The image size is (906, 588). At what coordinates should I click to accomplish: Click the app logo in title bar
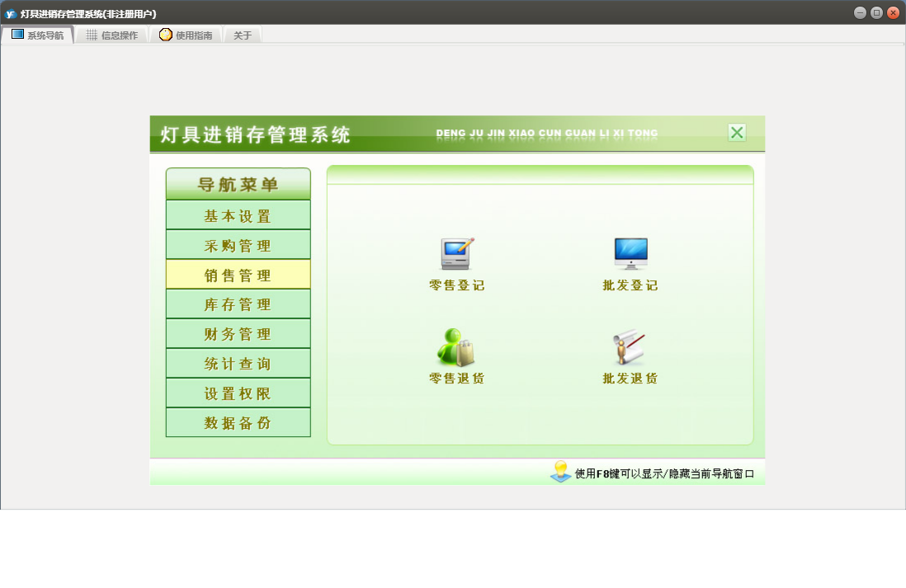(11, 14)
